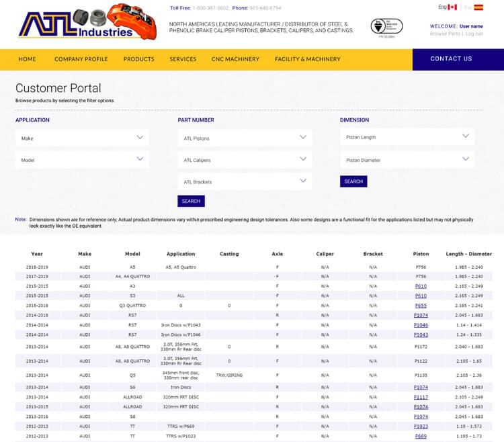Select the A4, A4 QUATTRO model cell
The image size is (504, 442).
coord(132,276)
